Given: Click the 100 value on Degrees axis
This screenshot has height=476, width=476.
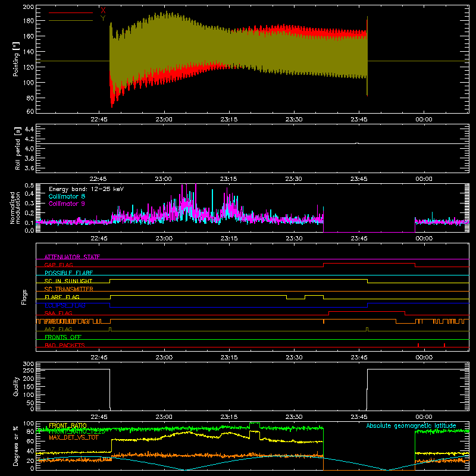Looking at the screenshot, I should (x=29, y=424).
